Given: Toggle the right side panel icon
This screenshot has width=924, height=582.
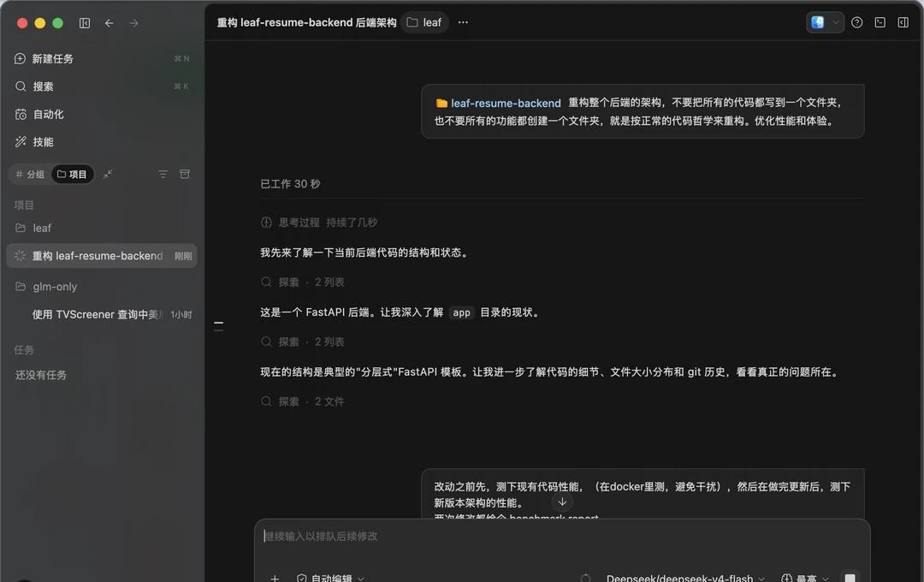Looking at the screenshot, I should click(903, 22).
